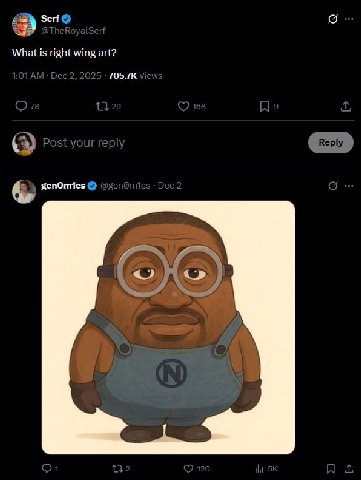Like Serf's post with the heart icon
Screen dimensions: 361x480
(x=183, y=106)
